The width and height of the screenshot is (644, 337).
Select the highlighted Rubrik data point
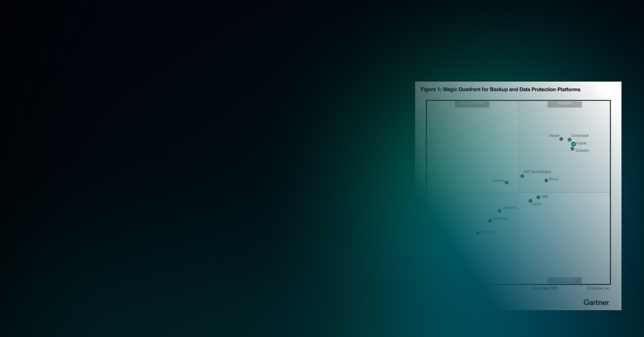click(x=573, y=144)
